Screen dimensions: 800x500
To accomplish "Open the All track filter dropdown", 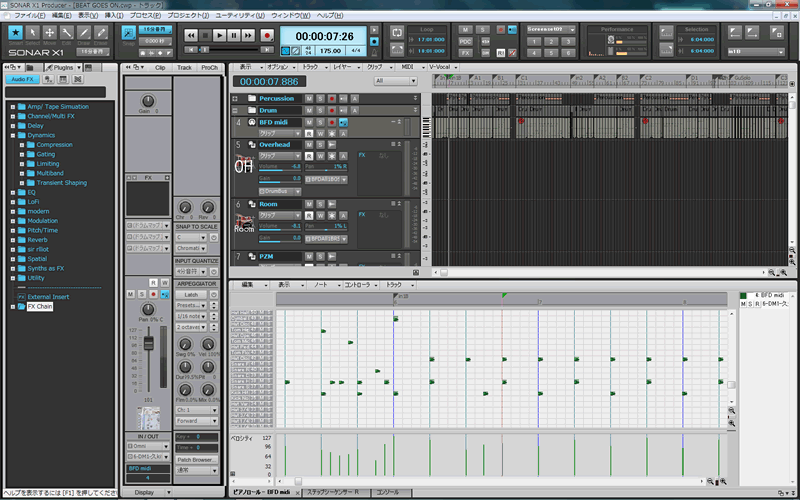I will pos(395,81).
